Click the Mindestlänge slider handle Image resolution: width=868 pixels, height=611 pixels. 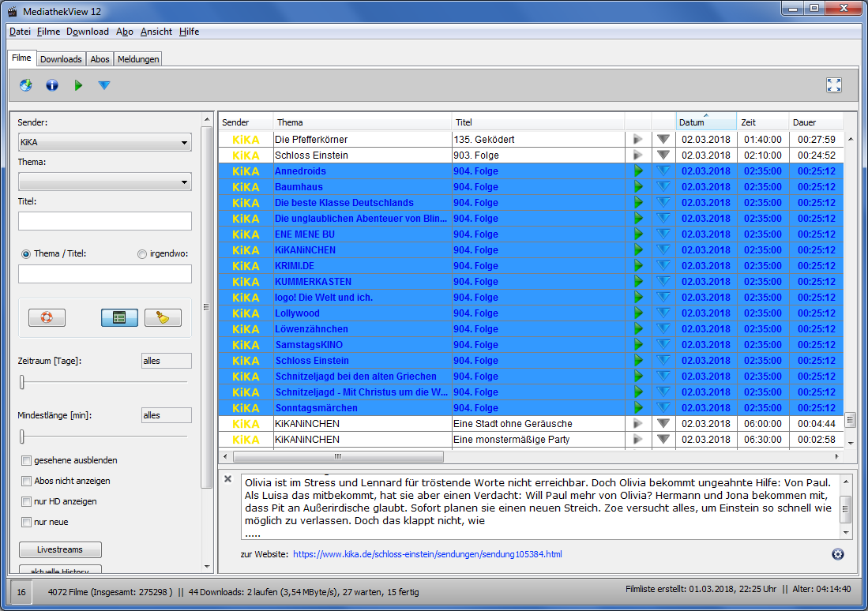click(22, 437)
